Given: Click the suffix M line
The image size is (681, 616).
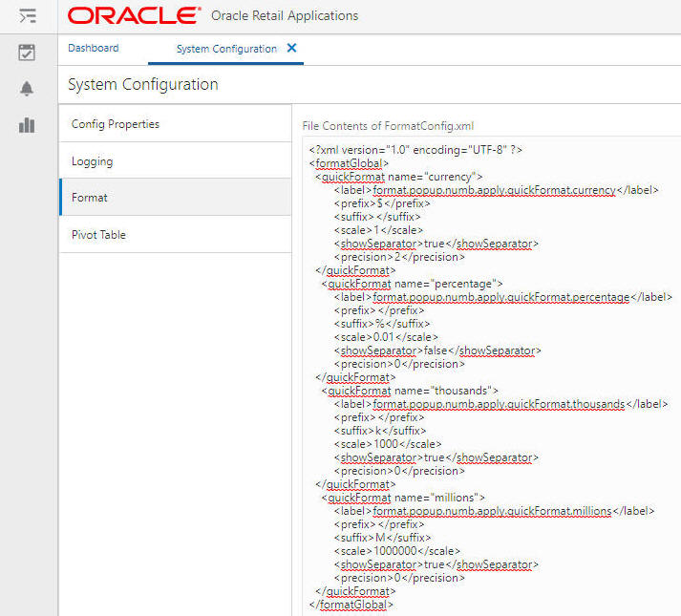Looking at the screenshot, I should 383,538.
